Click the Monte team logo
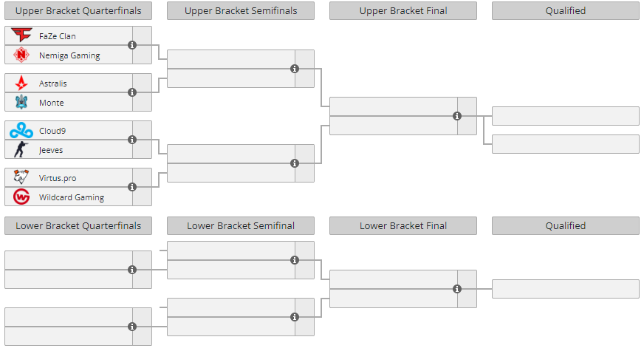 pos(21,102)
